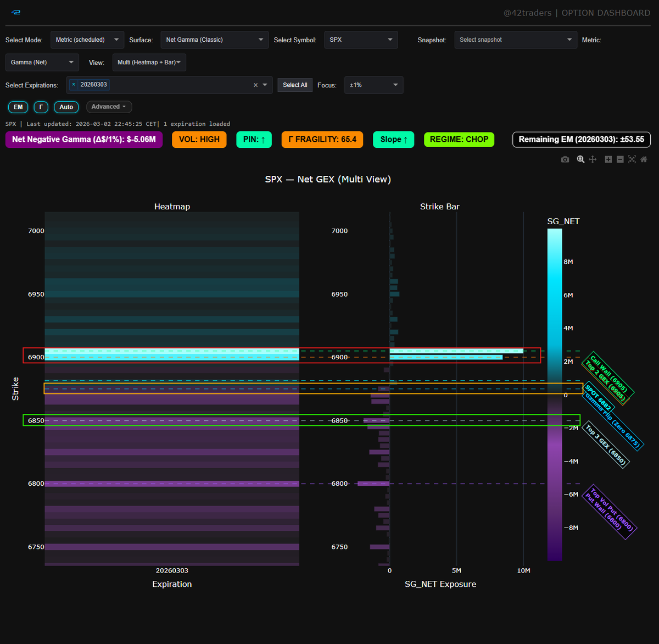Click the Zoom out minus icon

620,159
